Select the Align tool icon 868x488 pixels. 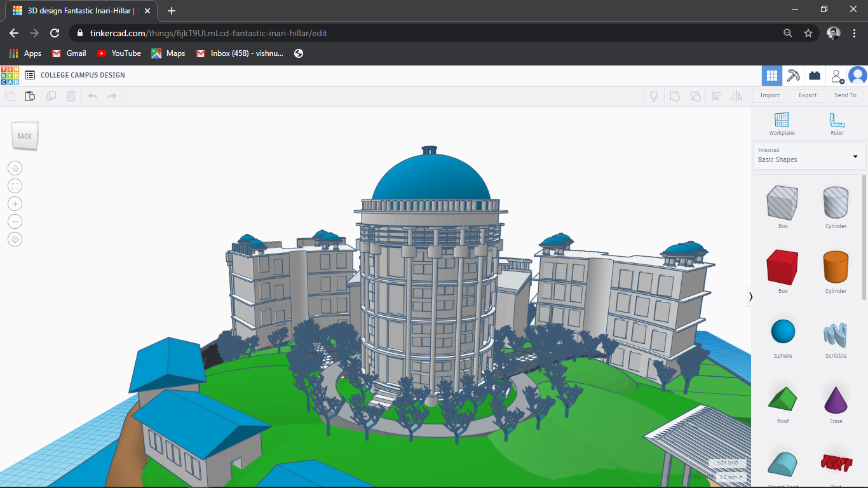716,96
